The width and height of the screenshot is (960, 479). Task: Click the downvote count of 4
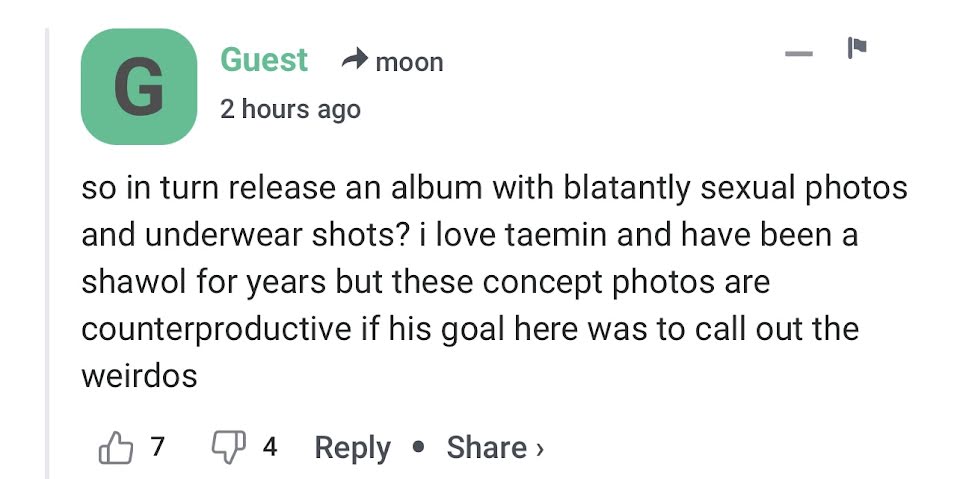tap(269, 447)
